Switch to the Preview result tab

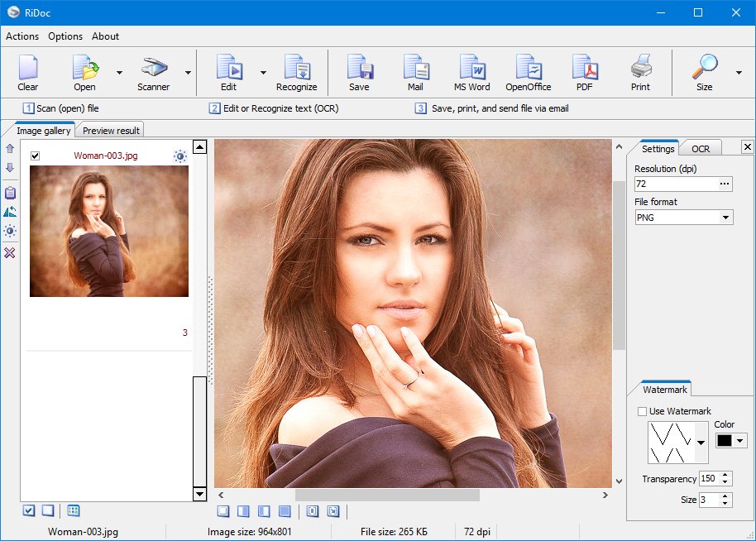click(112, 131)
